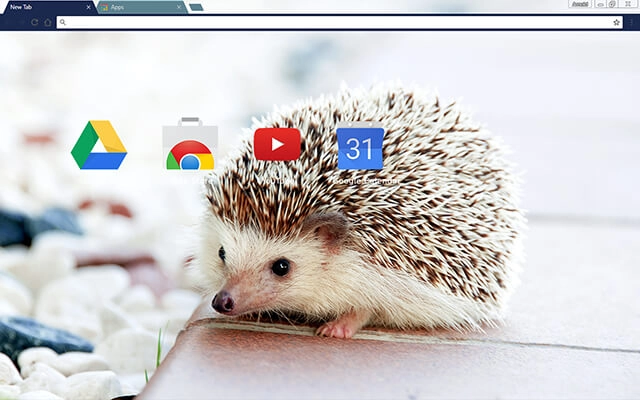
Task: Click the search magnifier in the address bar
Action: pyautogui.click(x=62, y=22)
